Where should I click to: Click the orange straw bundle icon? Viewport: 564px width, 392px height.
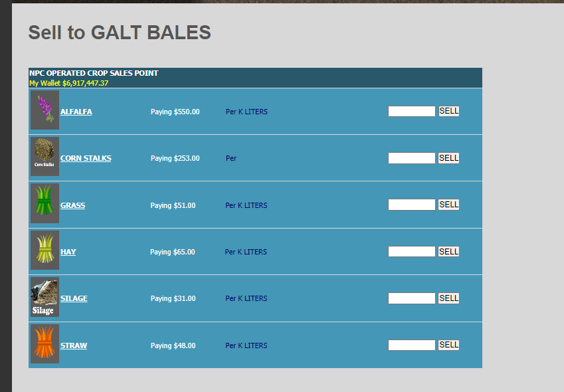click(x=45, y=344)
